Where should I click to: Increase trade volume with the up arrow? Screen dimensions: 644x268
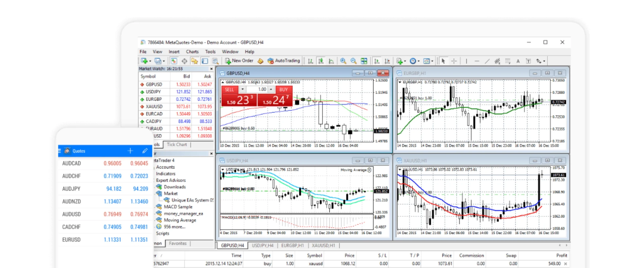click(271, 89)
